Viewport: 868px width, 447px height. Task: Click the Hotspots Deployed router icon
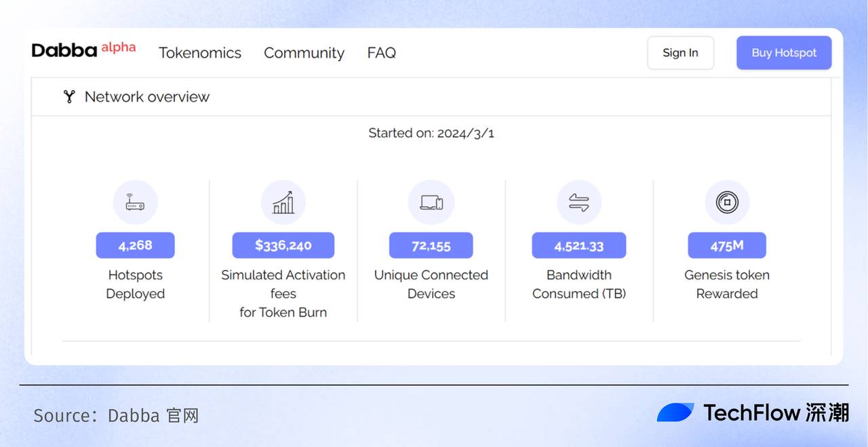point(135,202)
